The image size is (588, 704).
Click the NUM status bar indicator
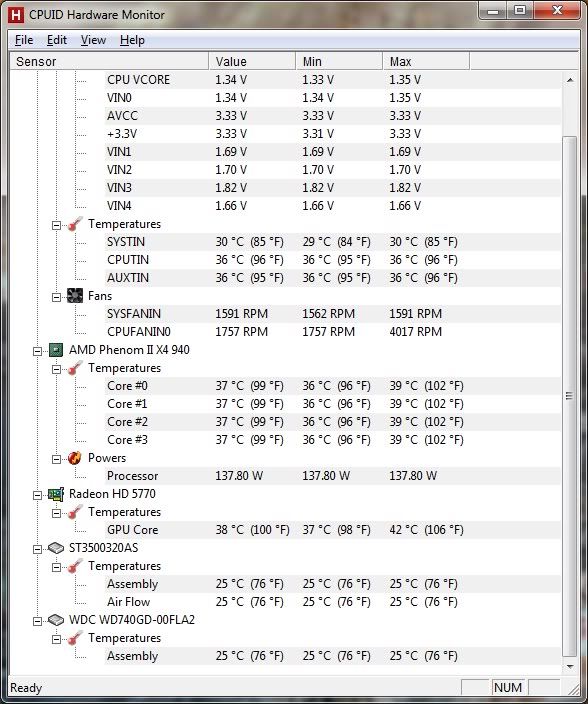coord(508,687)
